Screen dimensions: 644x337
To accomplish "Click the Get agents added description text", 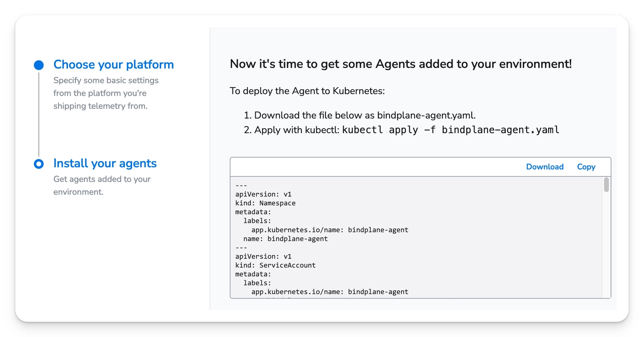I will click(102, 185).
